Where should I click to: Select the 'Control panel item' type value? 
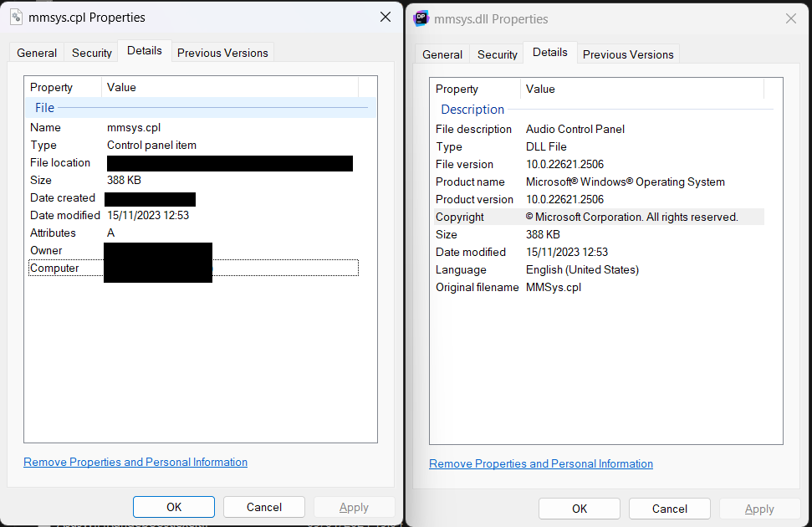point(151,145)
